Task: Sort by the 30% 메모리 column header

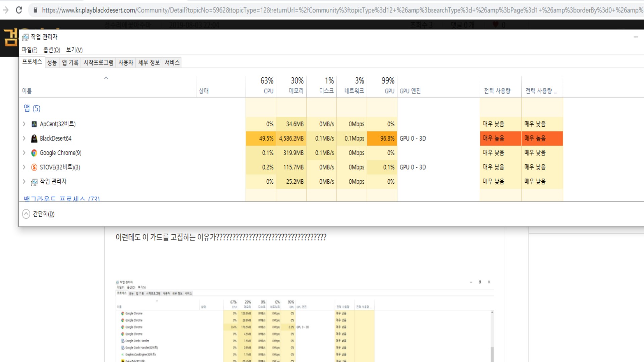Action: click(x=291, y=86)
